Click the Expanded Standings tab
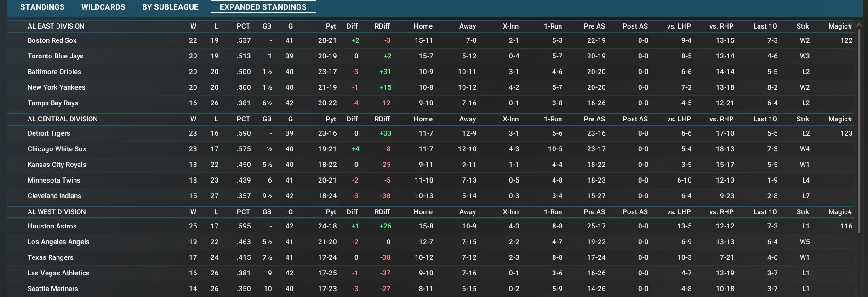Viewport: 868px width, 297px height. point(263,7)
